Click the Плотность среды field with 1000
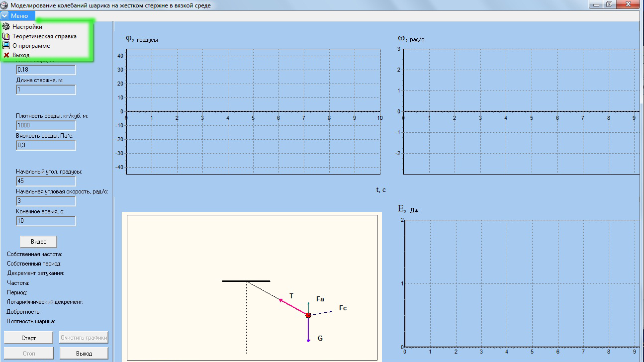This screenshot has height=362, width=644. click(x=46, y=125)
